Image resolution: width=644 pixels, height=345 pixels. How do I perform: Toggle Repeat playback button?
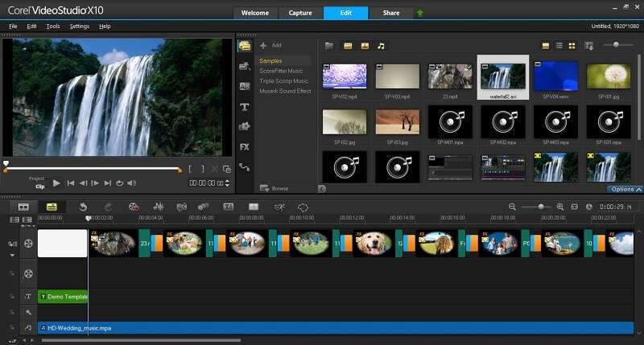119,183
